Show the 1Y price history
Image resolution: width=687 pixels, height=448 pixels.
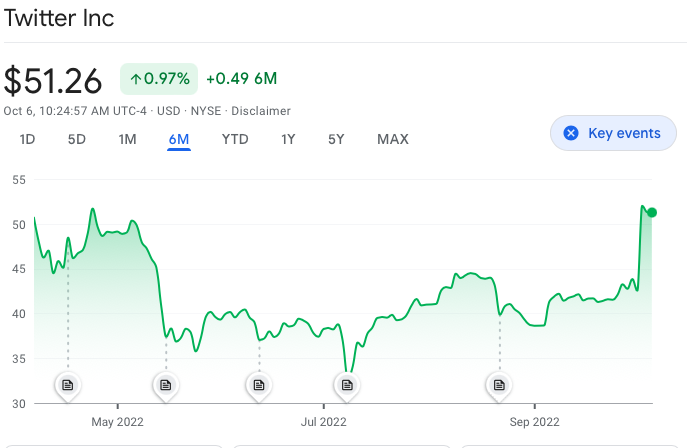[288, 139]
